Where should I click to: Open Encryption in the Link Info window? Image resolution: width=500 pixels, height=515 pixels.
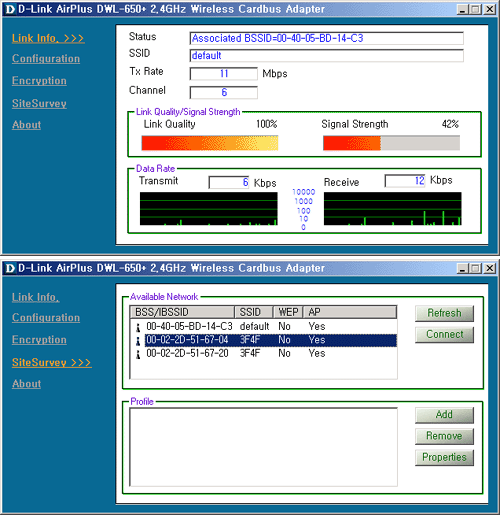39,81
